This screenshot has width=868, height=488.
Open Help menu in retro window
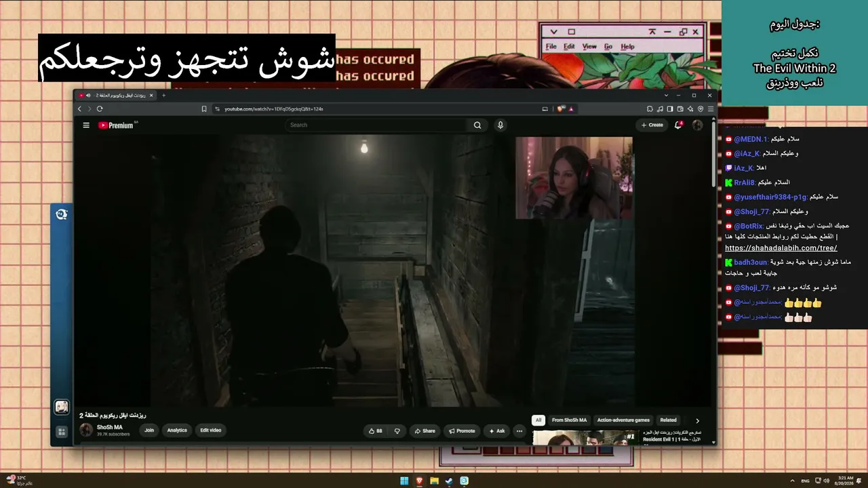point(628,47)
